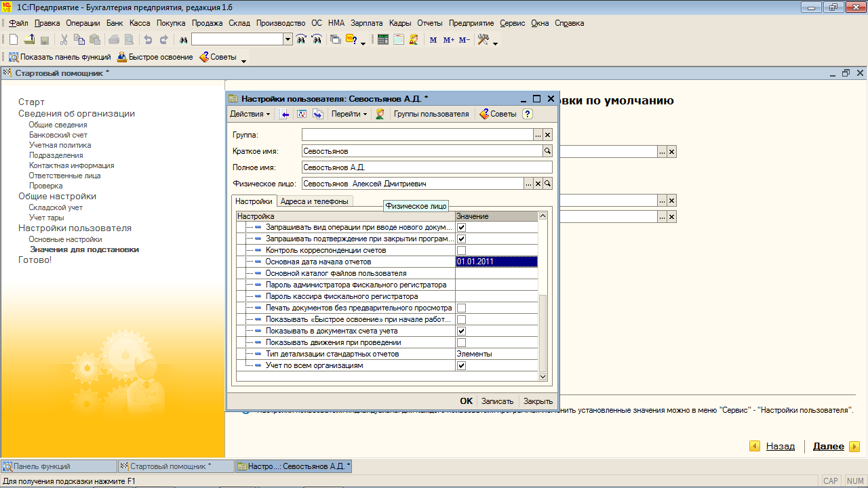Enable Контроль корреспонденции счетов checkbox
This screenshot has height=488, width=868.
[x=462, y=250]
